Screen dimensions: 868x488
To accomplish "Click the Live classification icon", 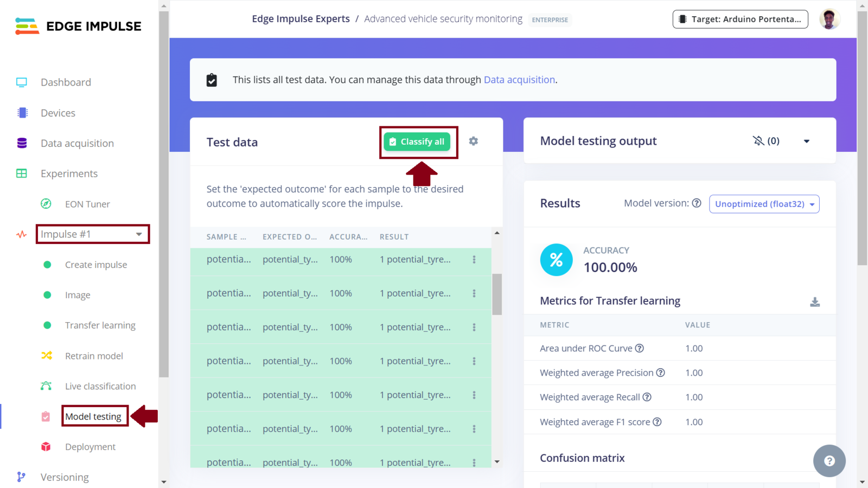I will (46, 386).
